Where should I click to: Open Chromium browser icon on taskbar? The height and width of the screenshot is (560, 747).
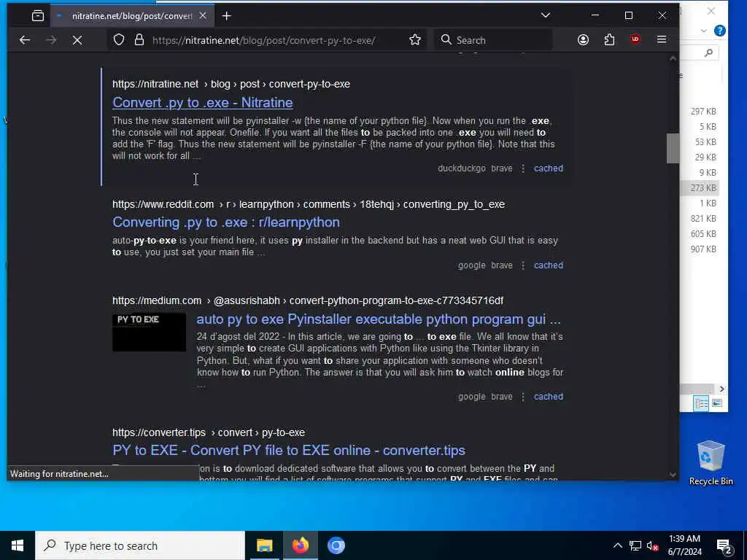(336, 545)
